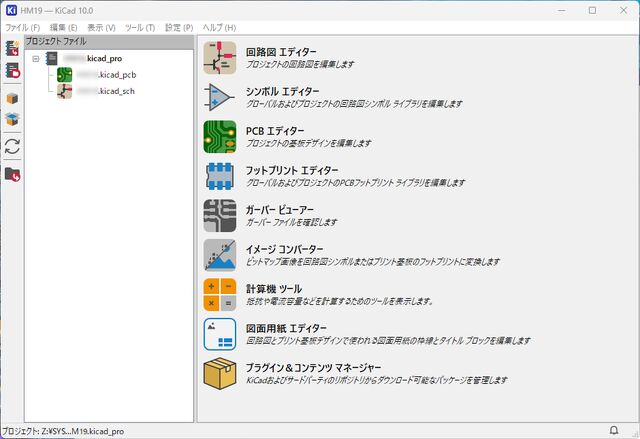Click the 計算機 ツール label
This screenshot has width=640, height=439.
pos(274,289)
